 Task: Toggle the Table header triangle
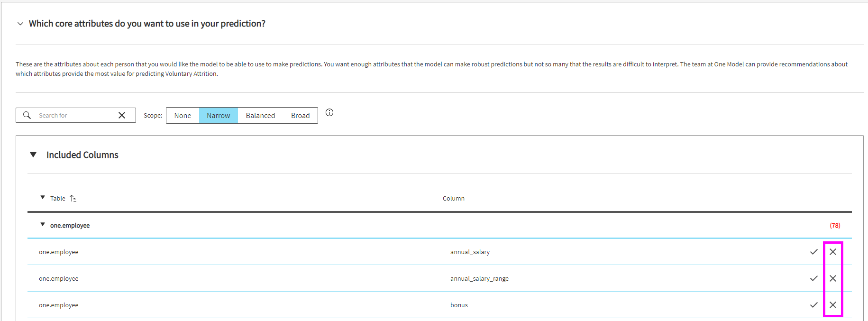click(x=43, y=198)
